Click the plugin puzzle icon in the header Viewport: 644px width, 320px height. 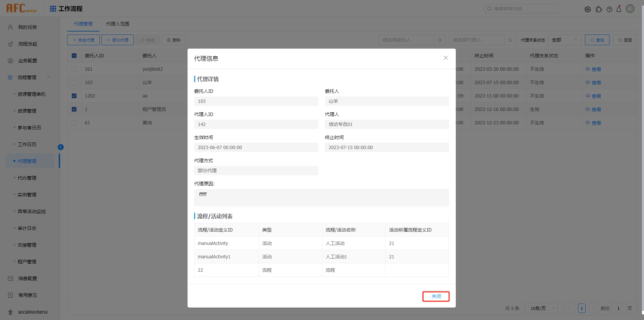pos(599,9)
